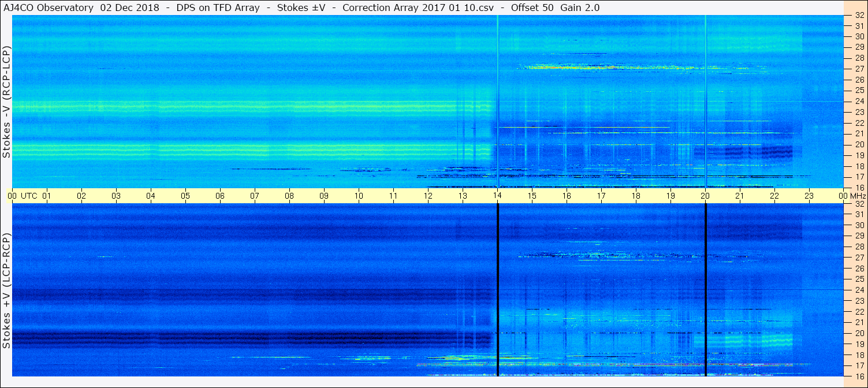Select the 23 hour tick label

click(x=809, y=196)
